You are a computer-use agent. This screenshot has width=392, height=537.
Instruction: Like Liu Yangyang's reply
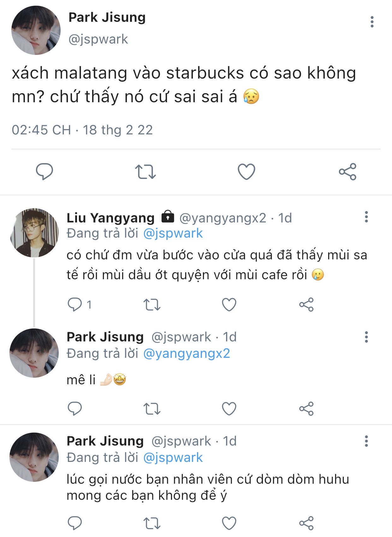click(x=229, y=304)
